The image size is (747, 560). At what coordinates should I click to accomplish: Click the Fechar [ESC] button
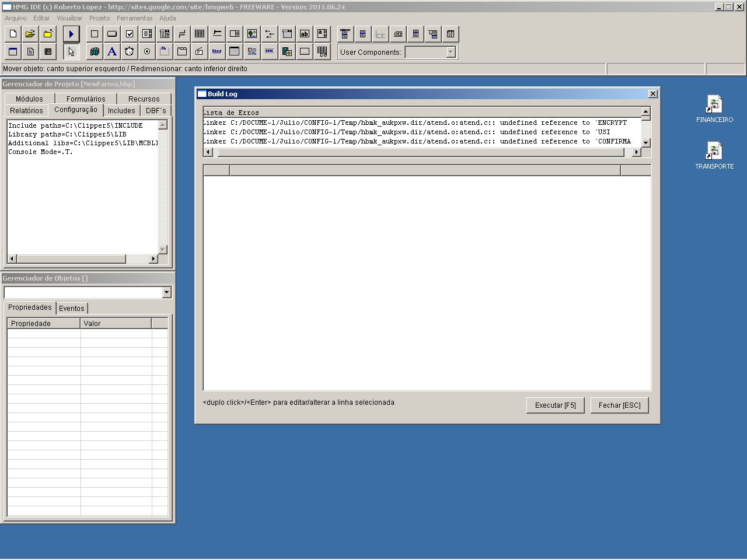pyautogui.click(x=619, y=405)
